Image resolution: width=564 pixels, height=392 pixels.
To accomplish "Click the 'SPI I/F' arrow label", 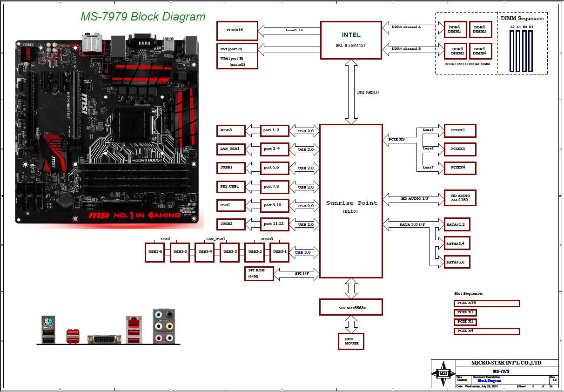I will tap(302, 273).
